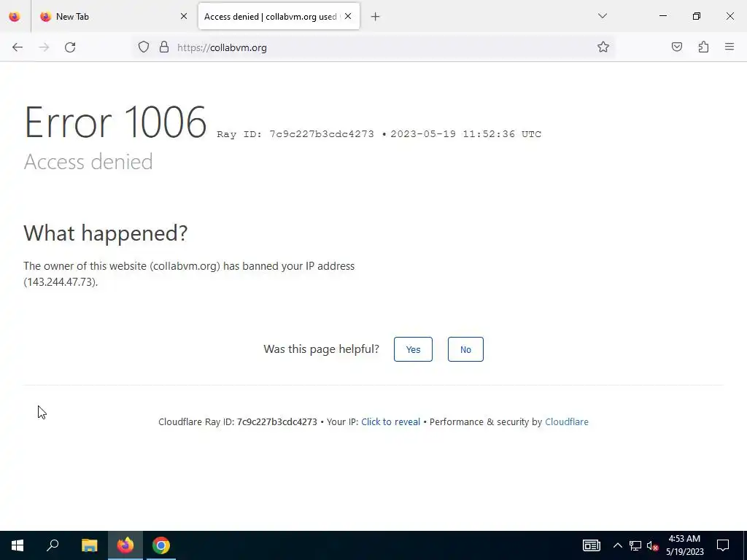Click the Ray ID 7c9c227b3cdc4273 header text

pos(295,134)
